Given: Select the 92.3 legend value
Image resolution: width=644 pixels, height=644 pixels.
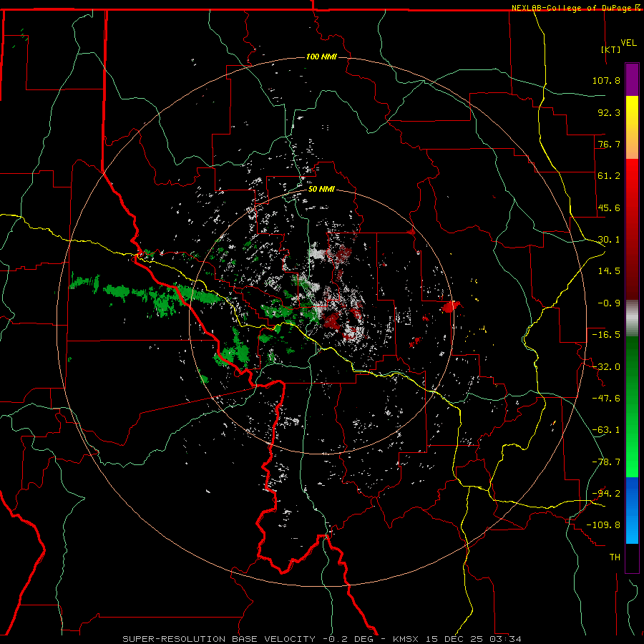Looking at the screenshot, I should [x=609, y=112].
